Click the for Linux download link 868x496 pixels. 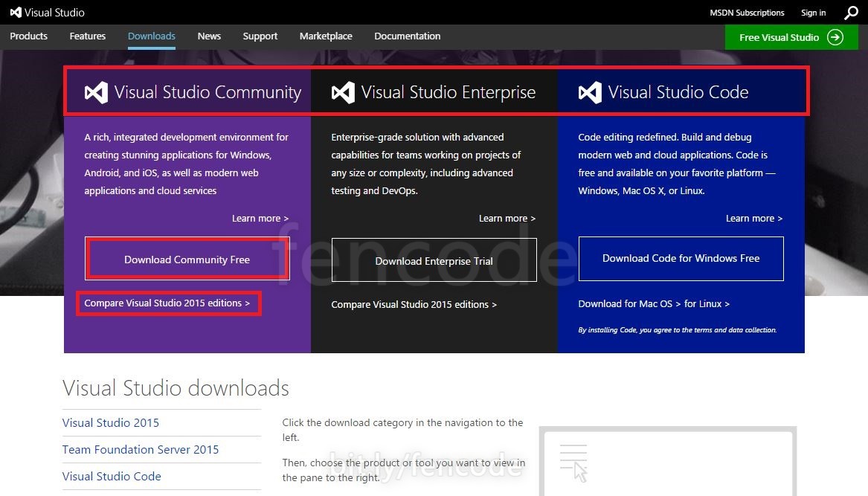point(707,304)
